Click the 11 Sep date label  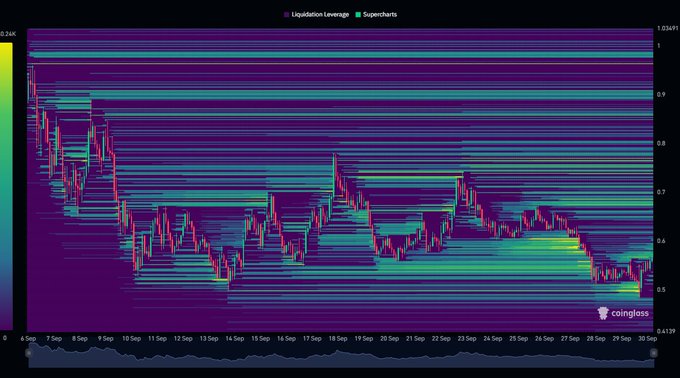pyautogui.click(x=157, y=339)
